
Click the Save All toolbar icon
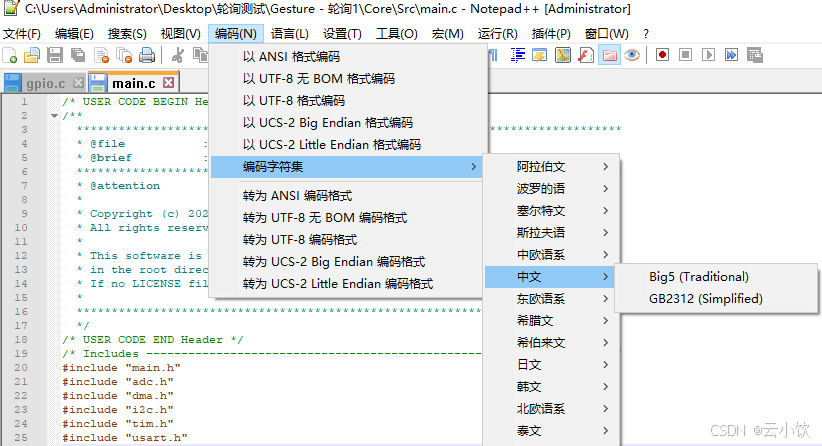click(x=78, y=55)
